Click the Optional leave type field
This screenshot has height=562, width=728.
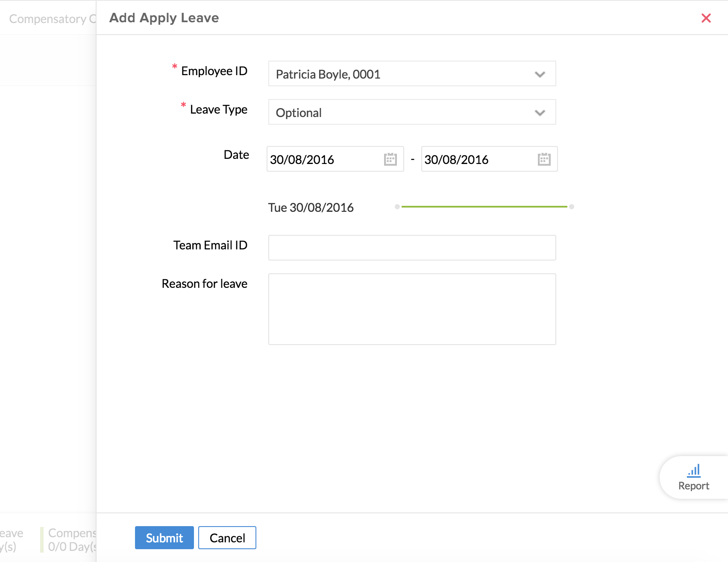[x=397, y=113]
